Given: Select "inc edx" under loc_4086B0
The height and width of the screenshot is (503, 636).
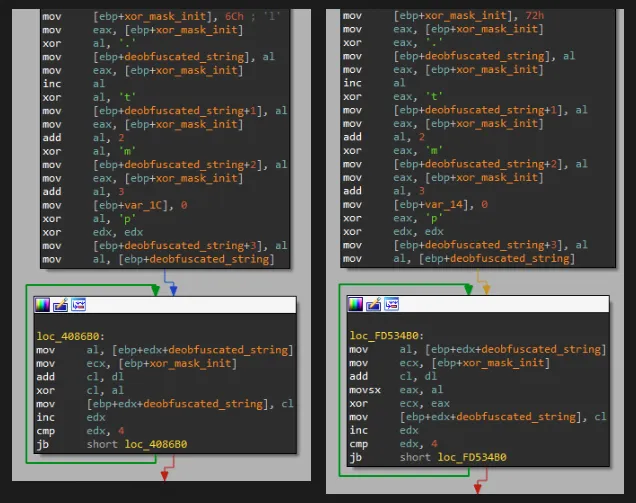Looking at the screenshot, I should click(71, 417).
